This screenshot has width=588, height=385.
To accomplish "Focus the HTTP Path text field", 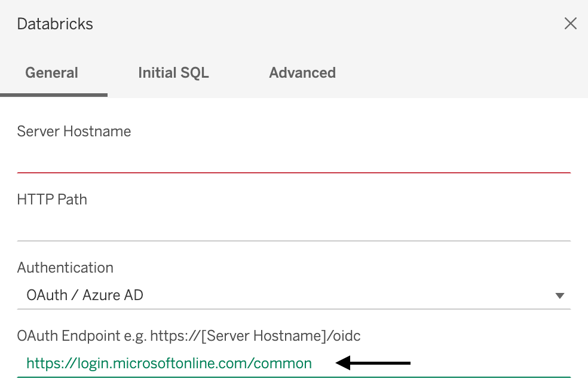I will (293, 227).
